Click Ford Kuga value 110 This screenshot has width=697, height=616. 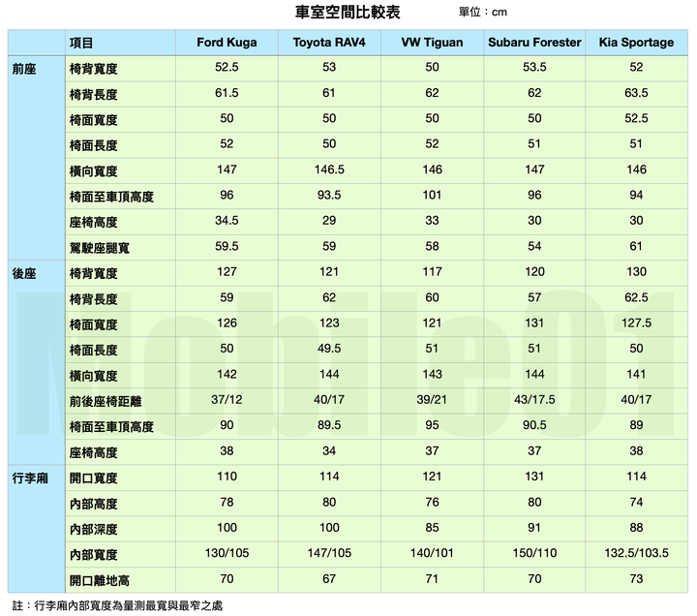(227, 477)
